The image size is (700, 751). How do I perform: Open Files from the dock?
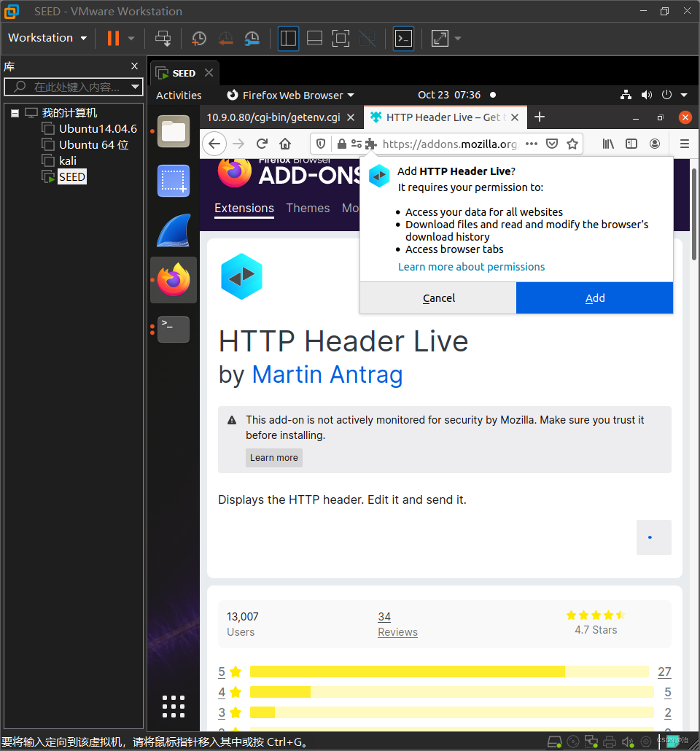click(174, 131)
